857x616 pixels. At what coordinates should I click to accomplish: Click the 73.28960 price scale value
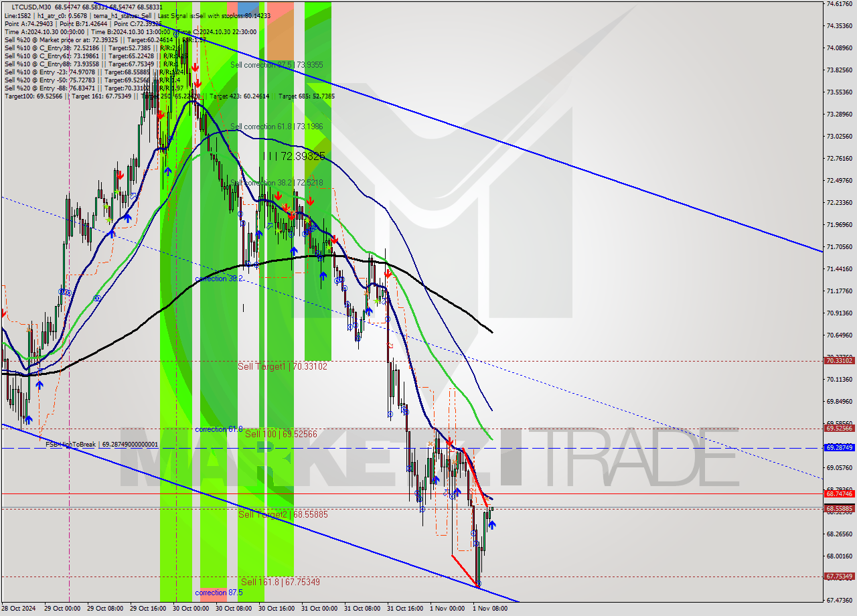pyautogui.click(x=840, y=114)
